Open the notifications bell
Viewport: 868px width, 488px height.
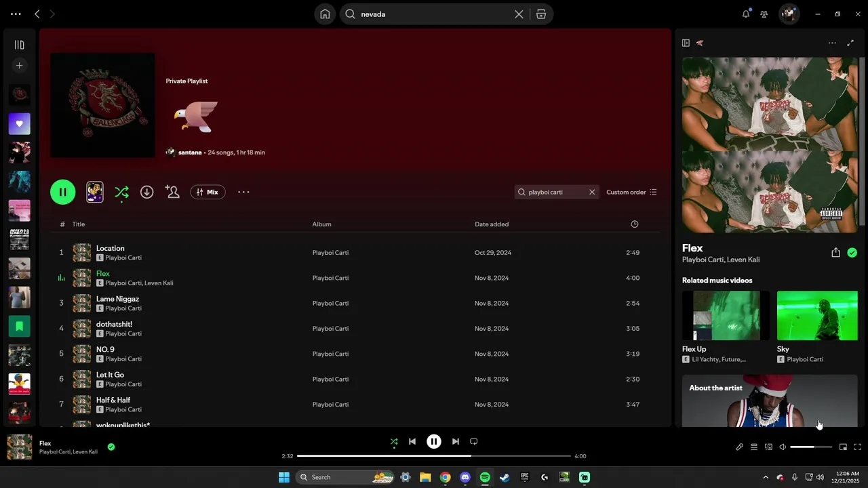746,14
